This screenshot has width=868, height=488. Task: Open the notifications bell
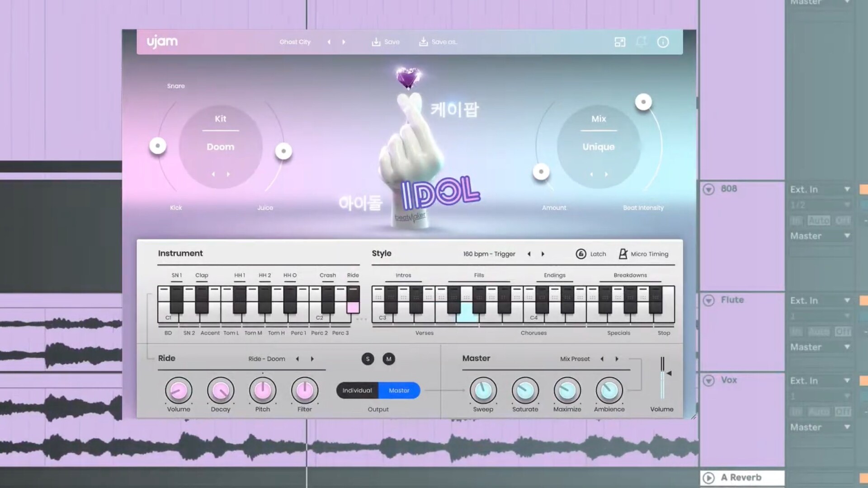641,42
